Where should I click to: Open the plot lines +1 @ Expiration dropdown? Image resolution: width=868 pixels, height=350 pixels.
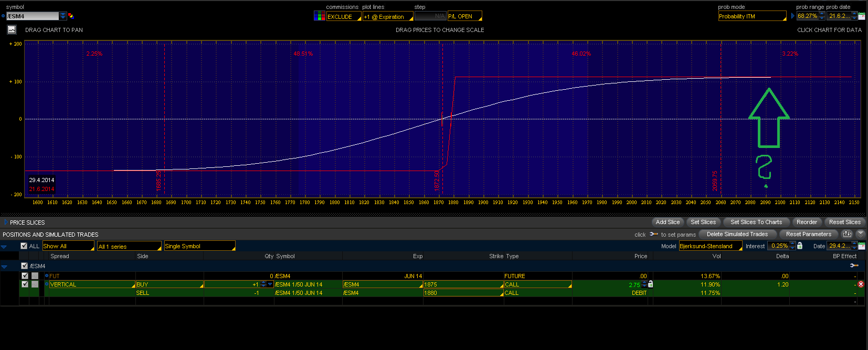[x=388, y=17]
